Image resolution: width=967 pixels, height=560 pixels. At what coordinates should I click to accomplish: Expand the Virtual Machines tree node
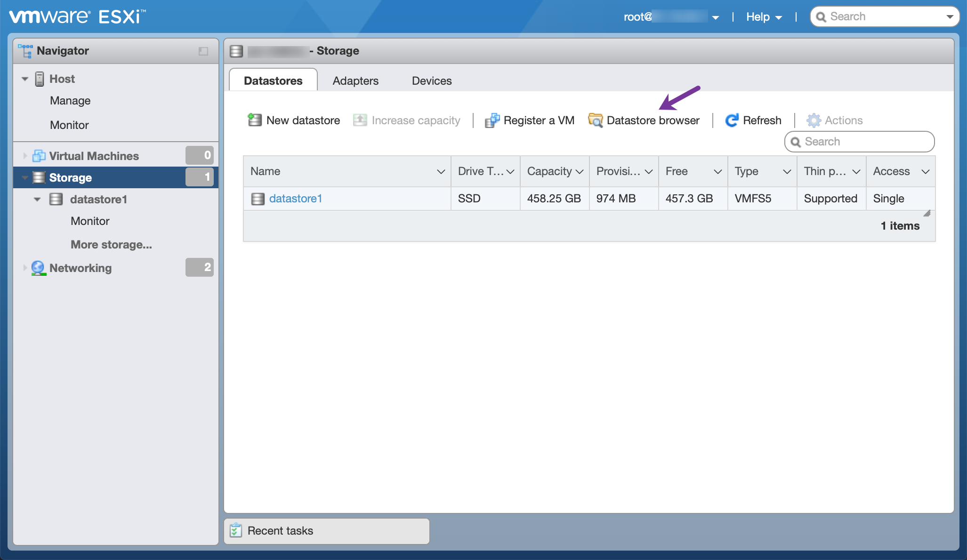[x=25, y=156]
